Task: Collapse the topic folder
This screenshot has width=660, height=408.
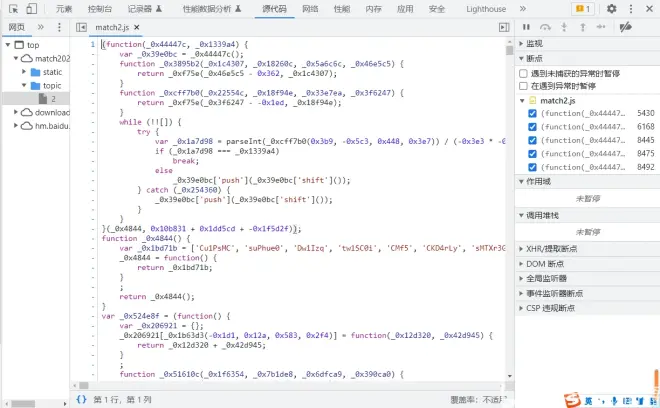Action: click(x=22, y=86)
